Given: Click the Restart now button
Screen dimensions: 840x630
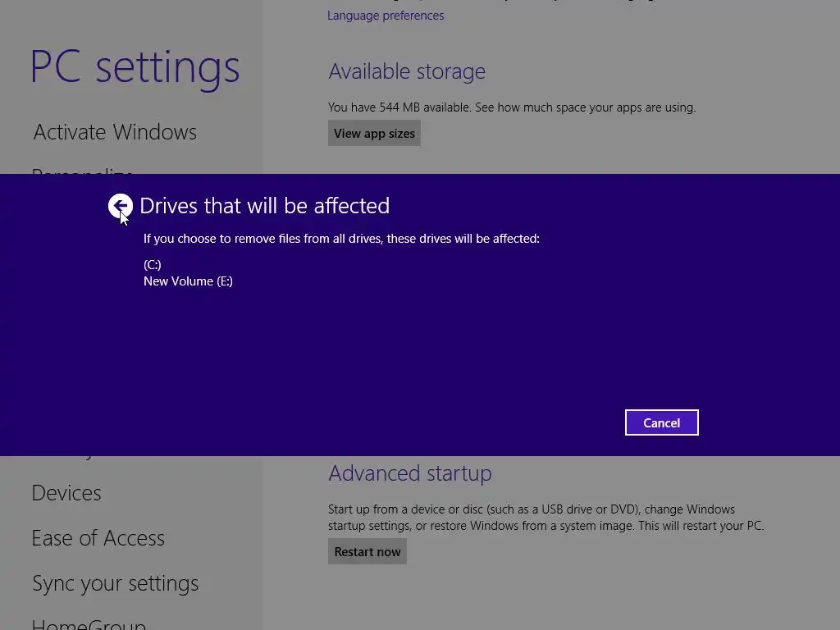Looking at the screenshot, I should 367,552.
